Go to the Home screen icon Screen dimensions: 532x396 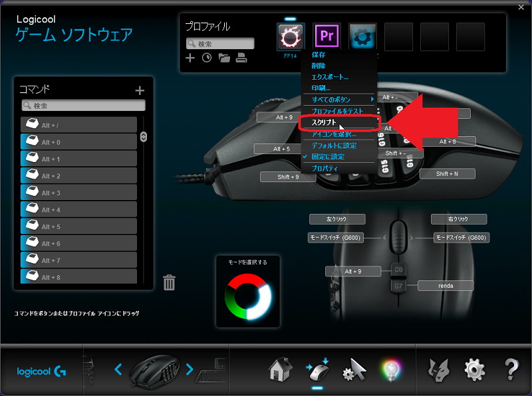tap(281, 369)
